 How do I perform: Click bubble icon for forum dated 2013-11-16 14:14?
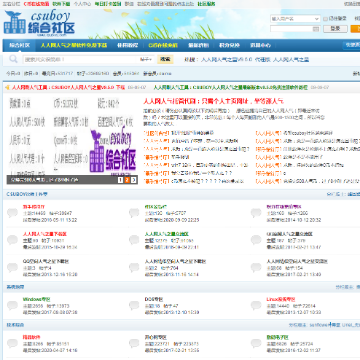pyautogui.click(x=134, y=267)
